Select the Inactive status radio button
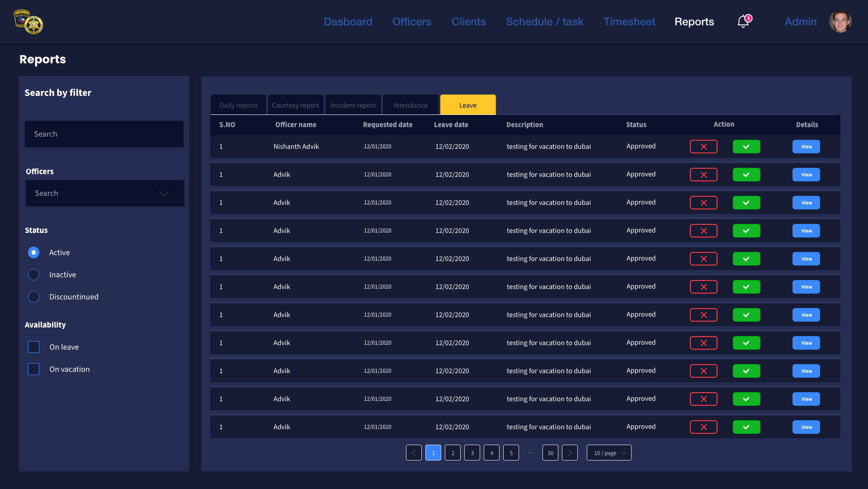 coord(34,275)
